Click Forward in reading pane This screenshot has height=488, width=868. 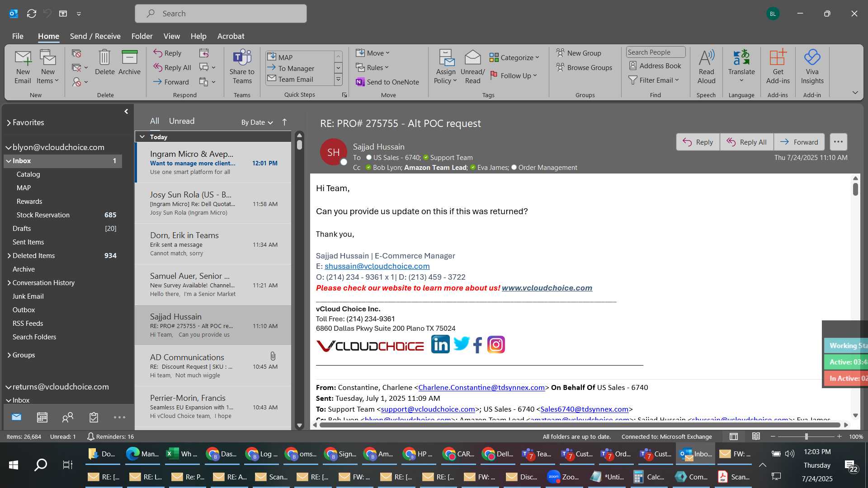click(x=799, y=142)
